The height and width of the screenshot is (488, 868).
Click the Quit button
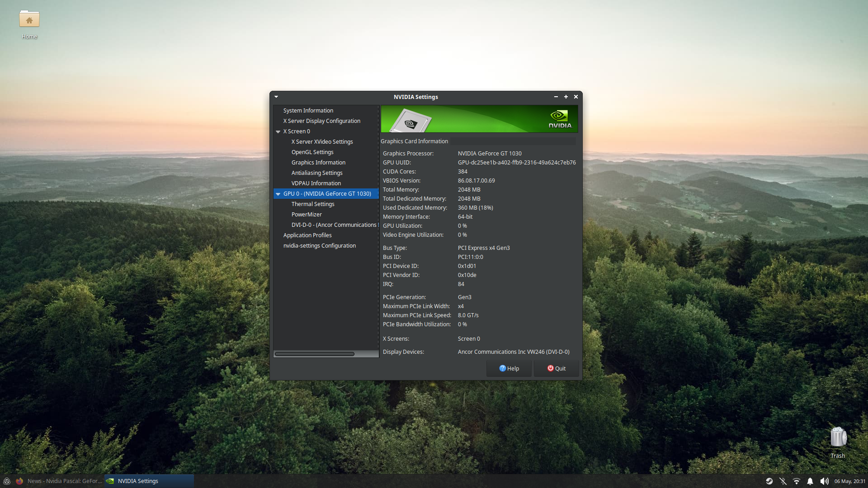click(557, 369)
